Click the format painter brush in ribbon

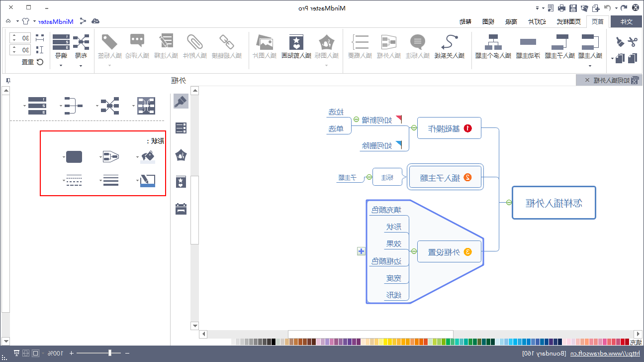coord(619,42)
